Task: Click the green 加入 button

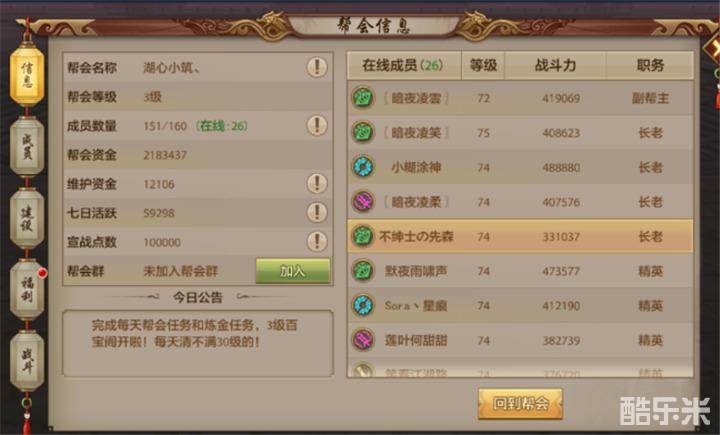Action: tap(292, 271)
